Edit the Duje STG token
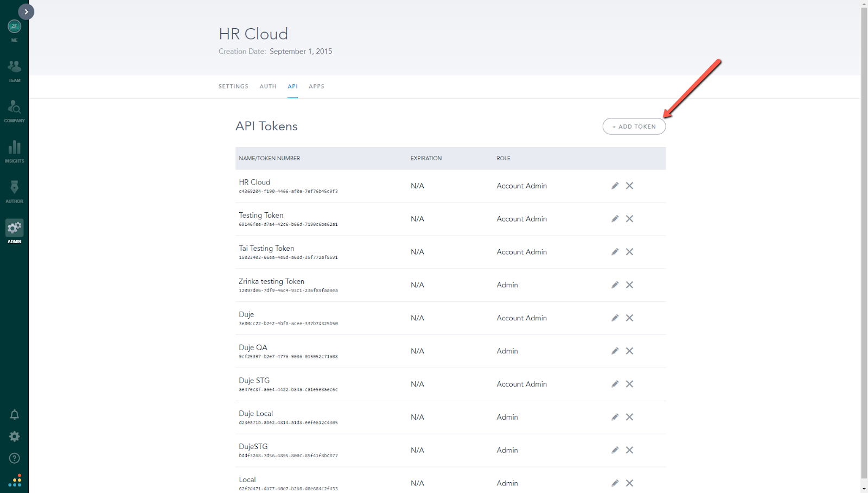 (615, 384)
